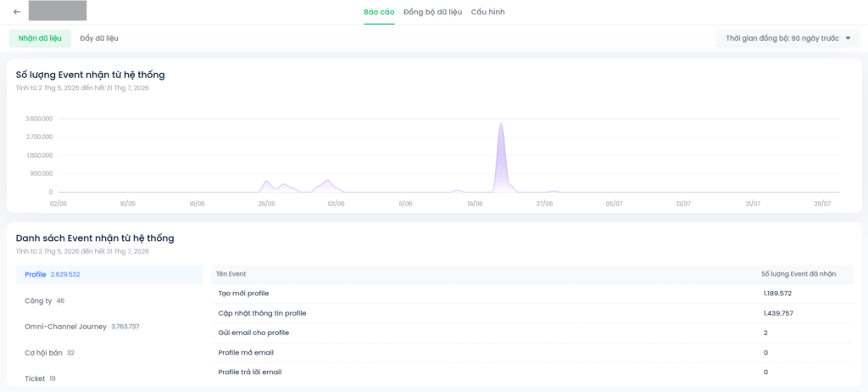868x392 pixels.
Task: Click the Gửi email cho profile row
Action: pyautogui.click(x=532, y=333)
